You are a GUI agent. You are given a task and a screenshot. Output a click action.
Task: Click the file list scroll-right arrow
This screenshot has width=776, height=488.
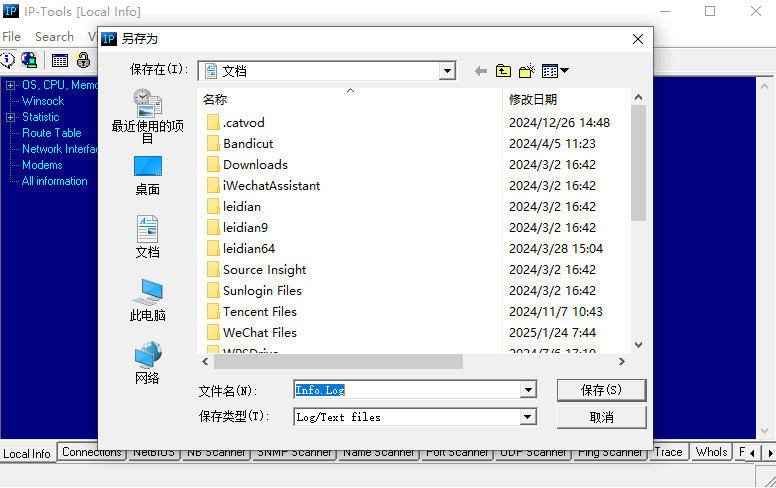pyautogui.click(x=622, y=362)
